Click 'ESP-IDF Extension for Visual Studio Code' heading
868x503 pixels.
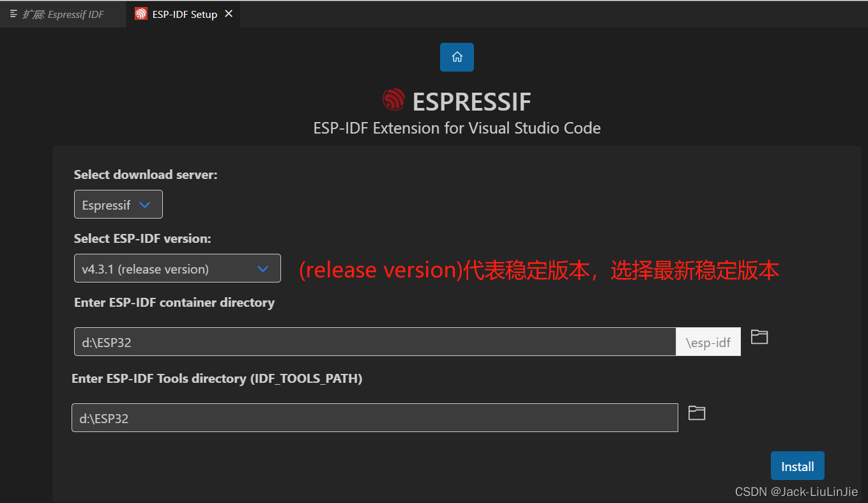tap(457, 128)
